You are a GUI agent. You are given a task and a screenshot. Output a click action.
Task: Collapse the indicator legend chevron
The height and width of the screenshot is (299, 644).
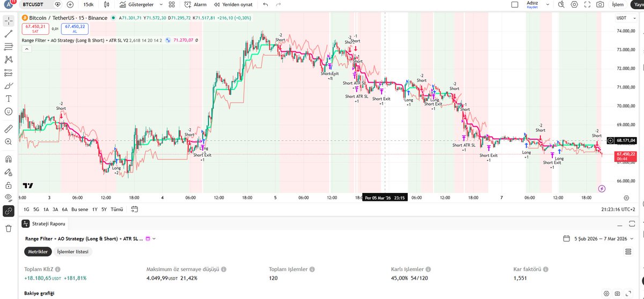(x=26, y=49)
